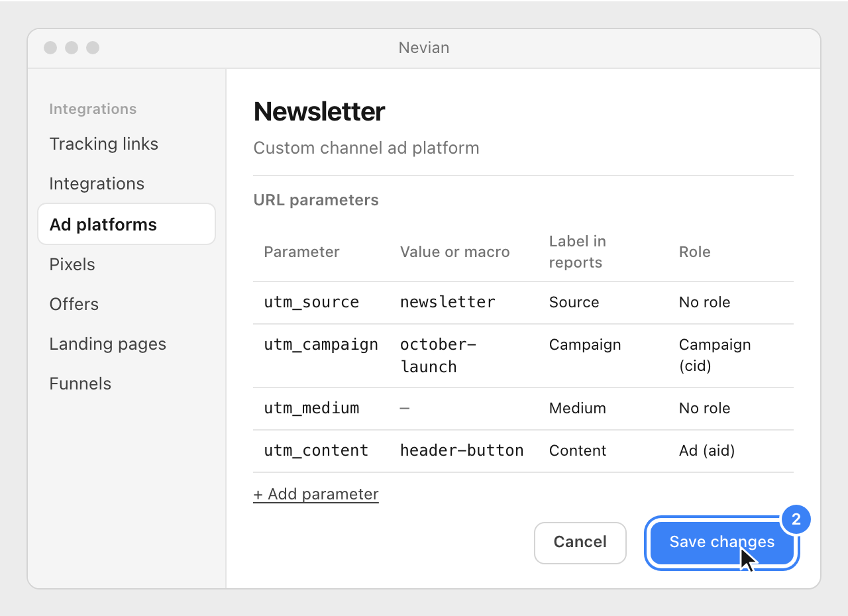Click the Nevian window title
The height and width of the screenshot is (616, 848).
coord(424,48)
